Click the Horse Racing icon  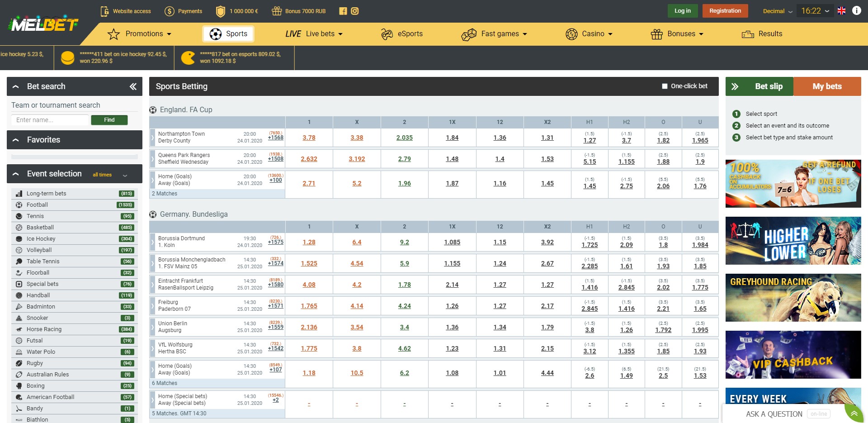coord(19,329)
